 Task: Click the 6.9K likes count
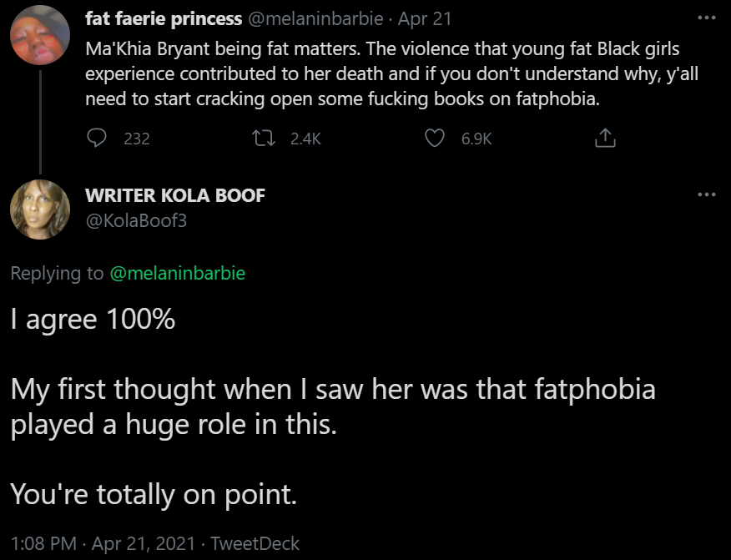(476, 139)
